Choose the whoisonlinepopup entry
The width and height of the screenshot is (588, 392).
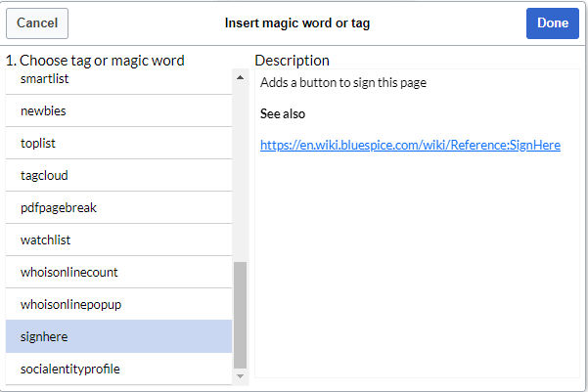pos(118,304)
